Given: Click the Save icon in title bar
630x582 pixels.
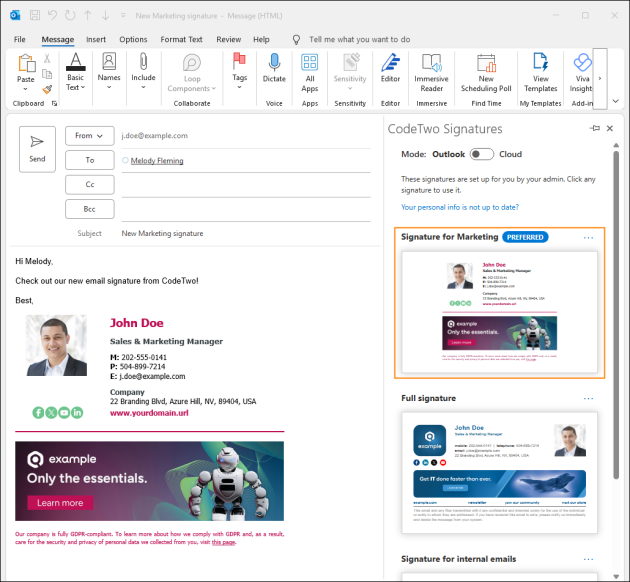Looking at the screenshot, I should pyautogui.click(x=35, y=15).
